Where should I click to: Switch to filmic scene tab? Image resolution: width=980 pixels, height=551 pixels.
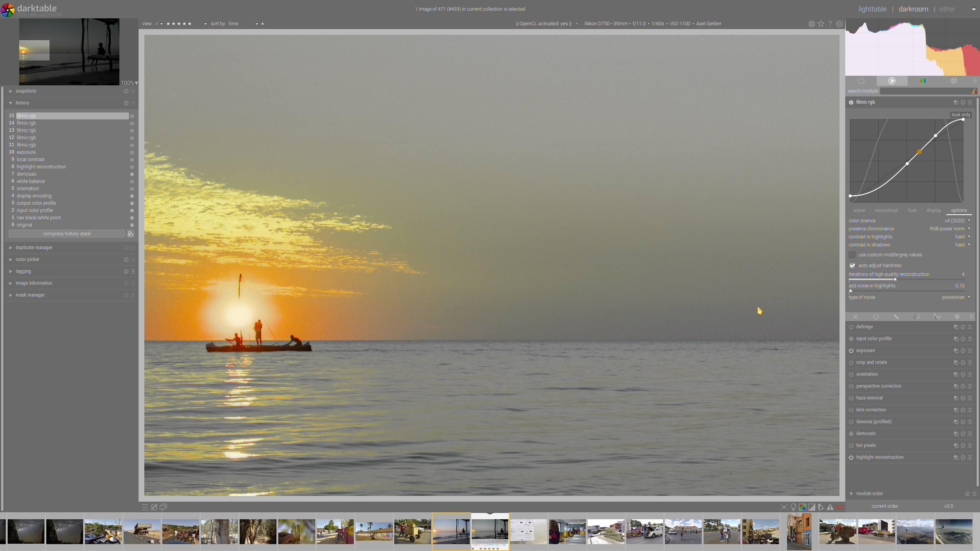click(859, 210)
